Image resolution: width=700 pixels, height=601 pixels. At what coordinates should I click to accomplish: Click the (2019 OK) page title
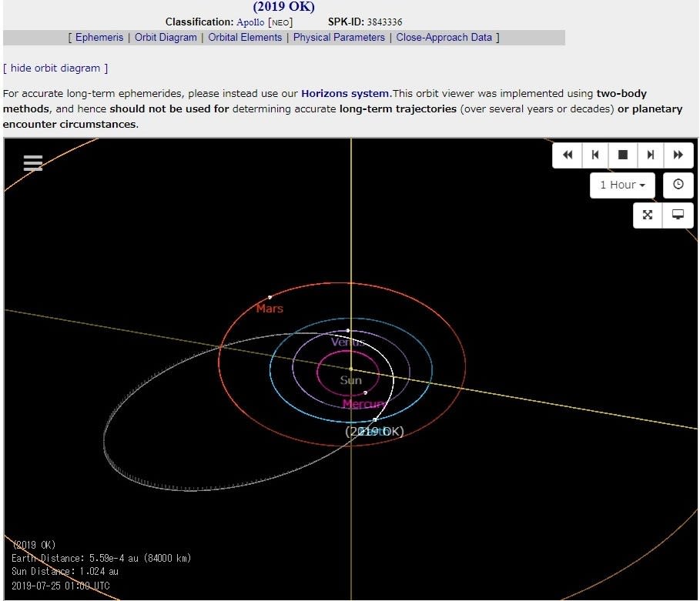[x=284, y=7]
